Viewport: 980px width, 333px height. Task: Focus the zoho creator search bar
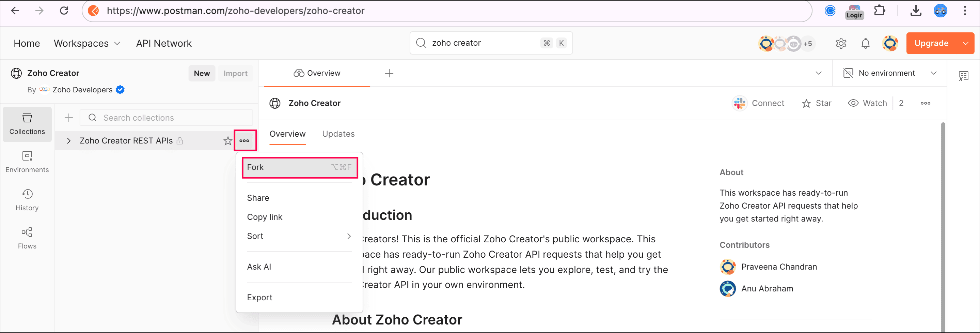click(x=491, y=43)
